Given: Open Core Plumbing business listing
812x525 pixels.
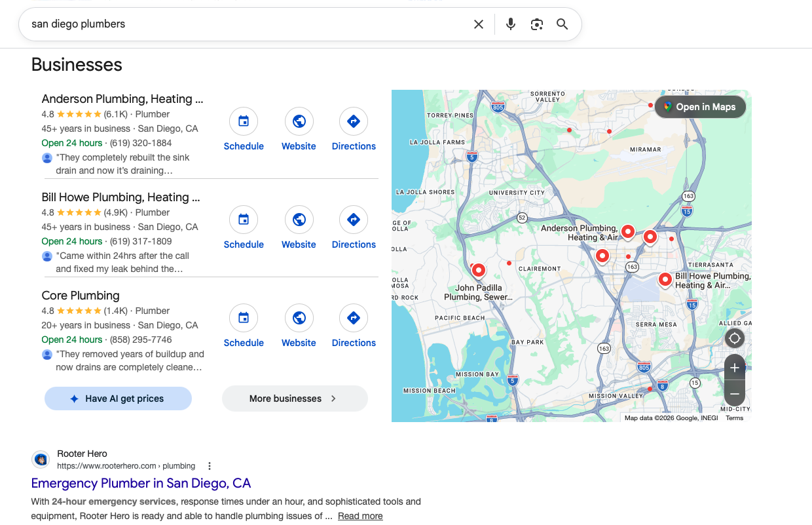Looking at the screenshot, I should pos(81,296).
